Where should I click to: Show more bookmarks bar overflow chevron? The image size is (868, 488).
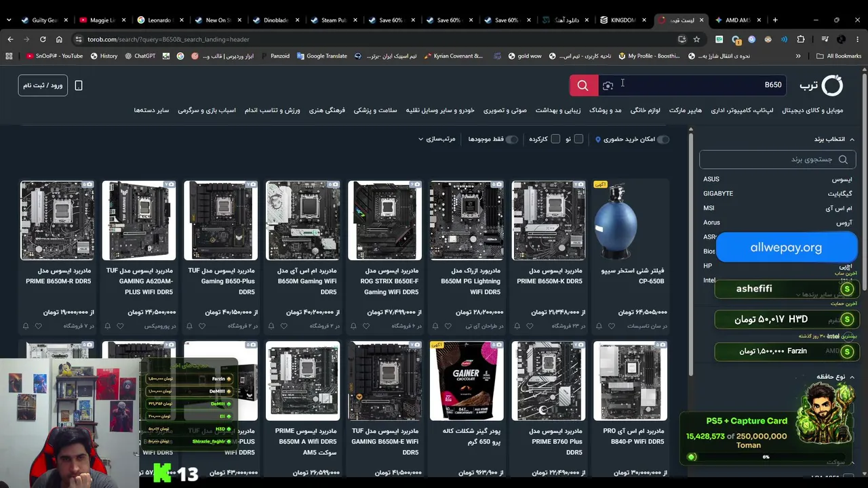tap(798, 56)
